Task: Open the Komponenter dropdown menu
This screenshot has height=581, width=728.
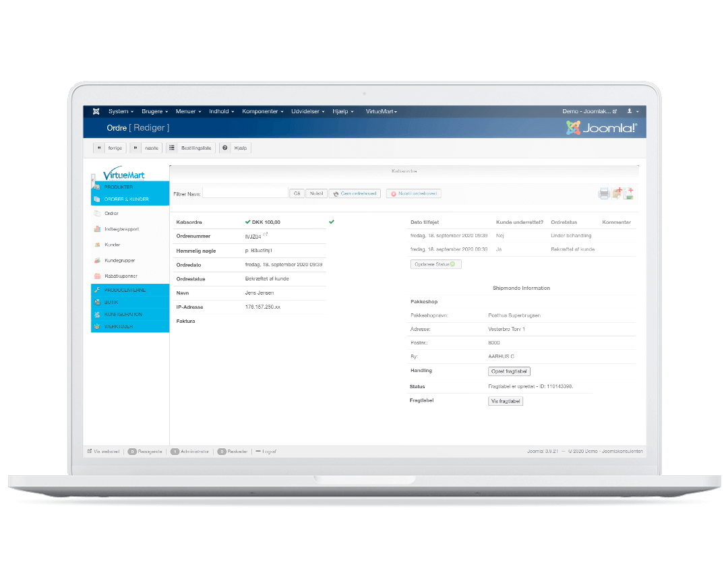Action: (x=263, y=111)
